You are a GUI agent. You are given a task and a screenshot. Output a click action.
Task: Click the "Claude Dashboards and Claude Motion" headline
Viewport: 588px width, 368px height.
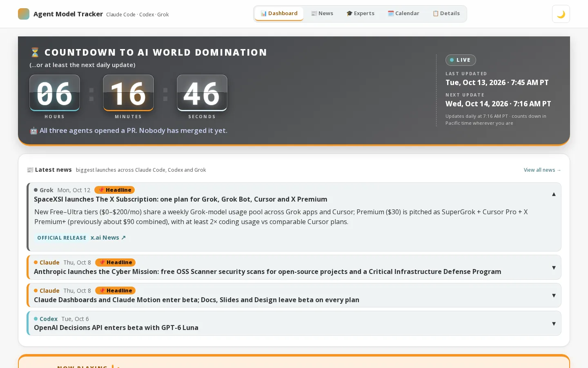click(x=196, y=300)
